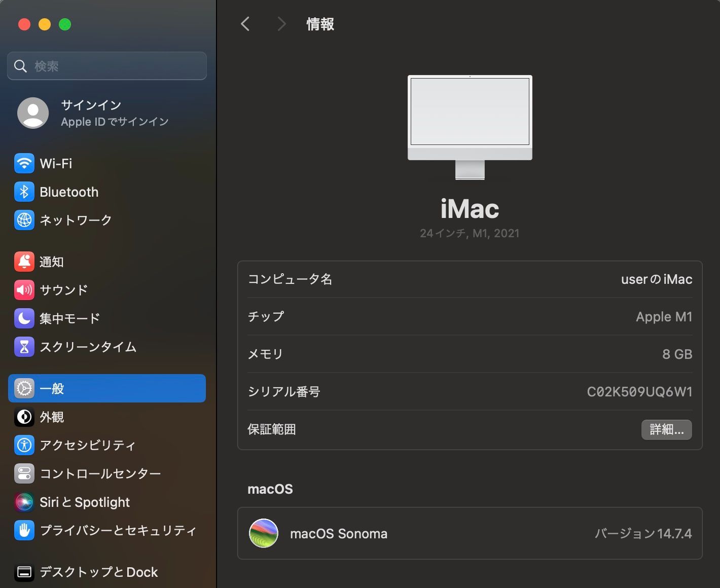Open Wi-Fi settings label
Screen dimensions: 720x588
[x=56, y=163]
